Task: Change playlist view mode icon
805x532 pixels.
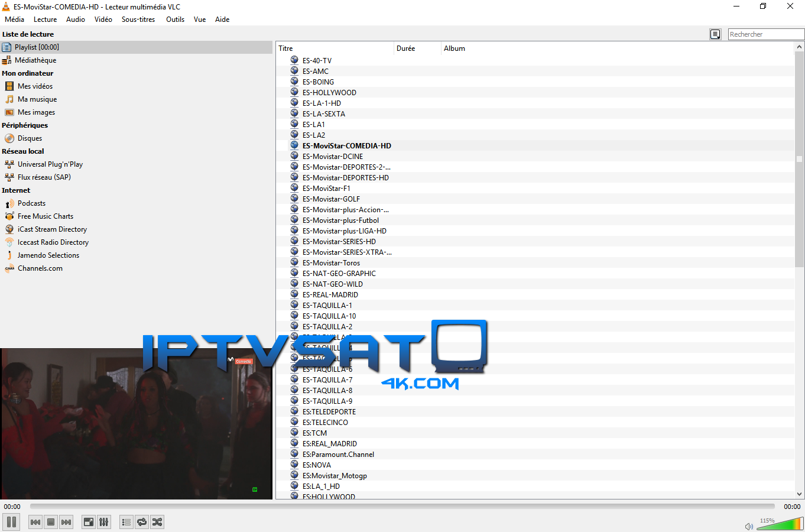Action: point(715,34)
